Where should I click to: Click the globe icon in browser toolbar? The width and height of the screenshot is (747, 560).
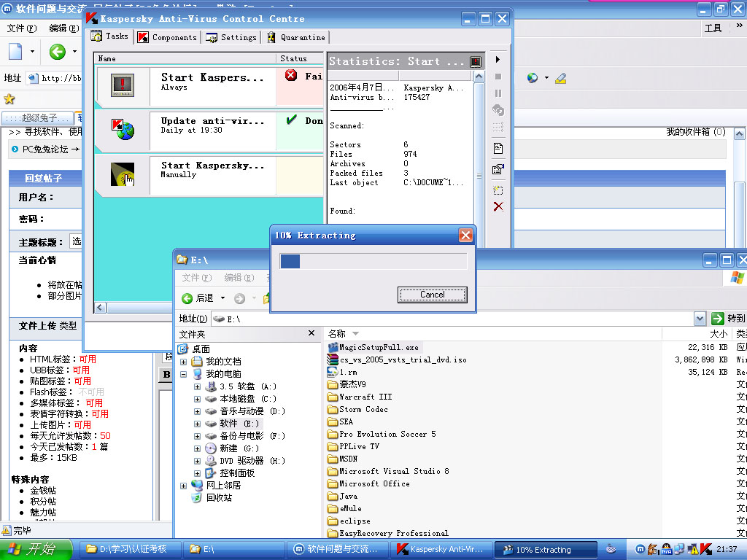532,78
